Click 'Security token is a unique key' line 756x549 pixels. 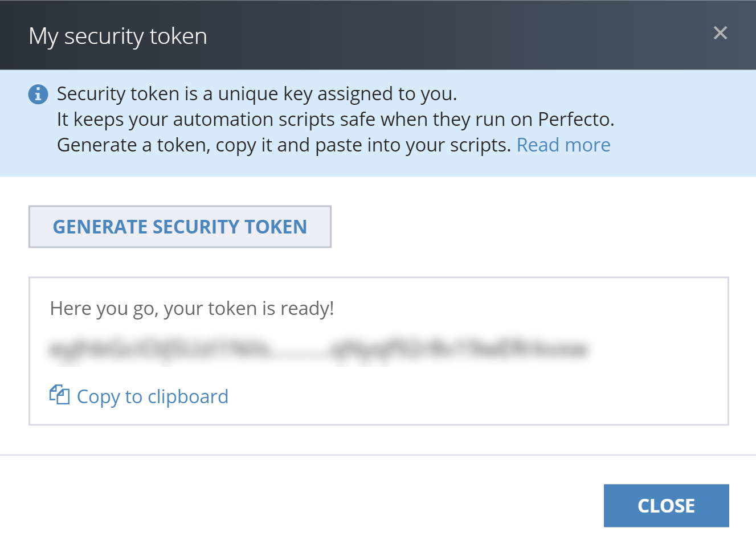[x=256, y=93]
